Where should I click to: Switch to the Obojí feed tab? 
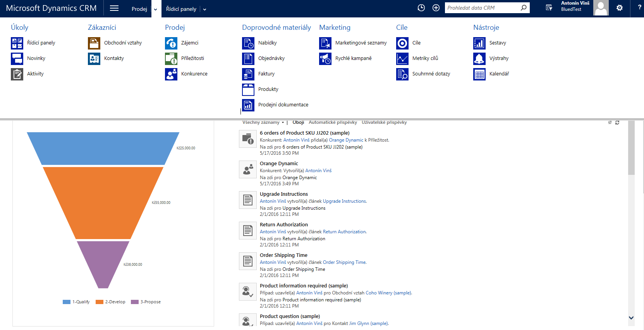298,122
